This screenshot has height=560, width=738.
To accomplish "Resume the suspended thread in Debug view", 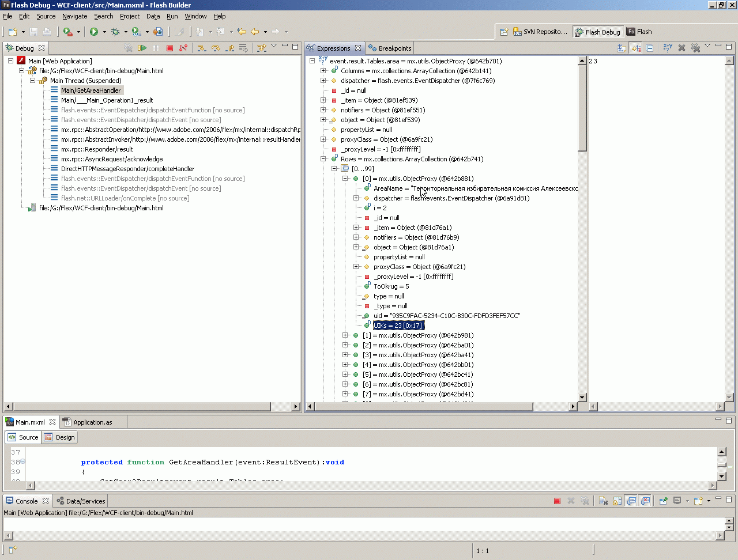I will pyautogui.click(x=142, y=48).
